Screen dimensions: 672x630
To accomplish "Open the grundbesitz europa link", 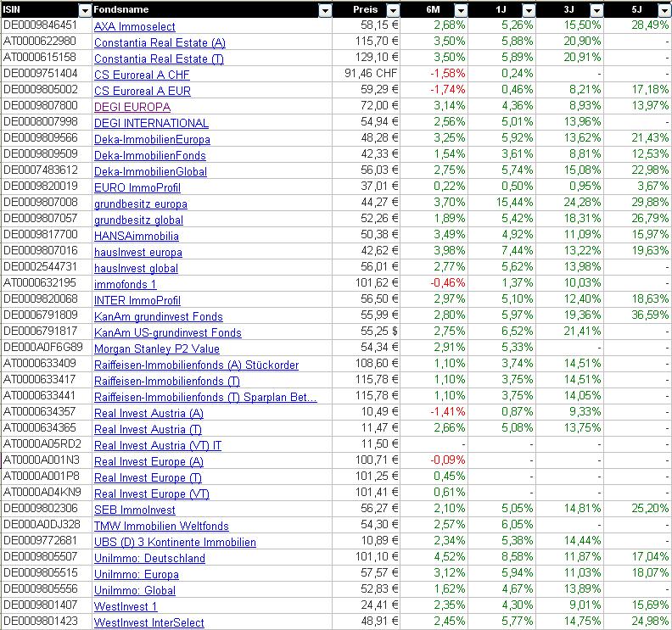I will coord(141,203).
